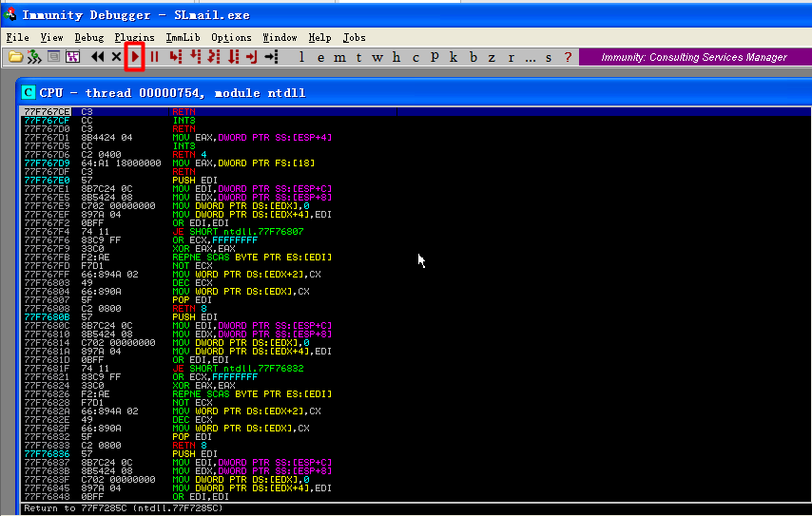This screenshot has width=812, height=516.
Task: Select OR ECX,FFFFFFFF row at 77F767F6
Action: point(416,240)
